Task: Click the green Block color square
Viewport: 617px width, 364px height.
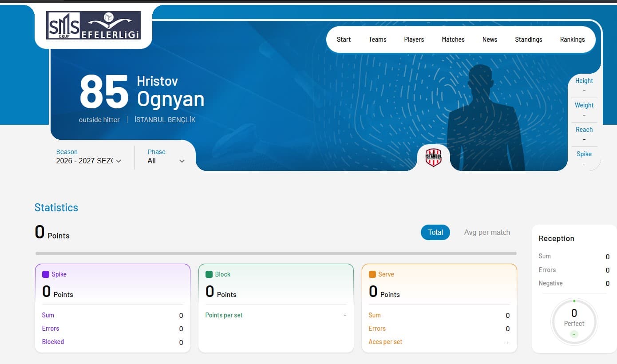Action: 209,274
